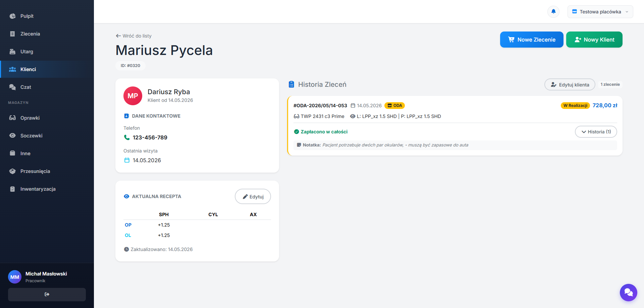Click the MM user avatar
The width and height of the screenshot is (644, 308).
pyautogui.click(x=15, y=277)
